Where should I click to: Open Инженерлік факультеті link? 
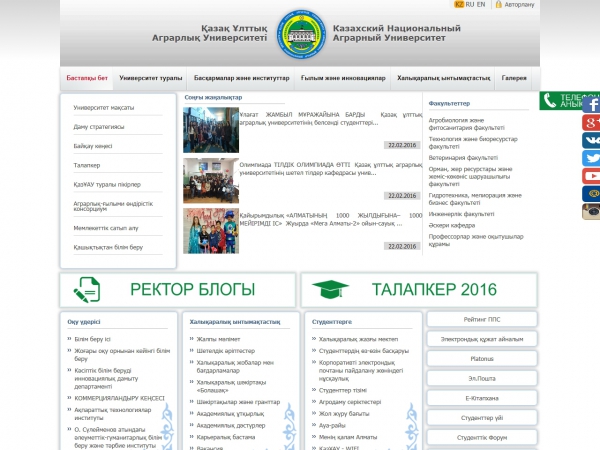461,214
